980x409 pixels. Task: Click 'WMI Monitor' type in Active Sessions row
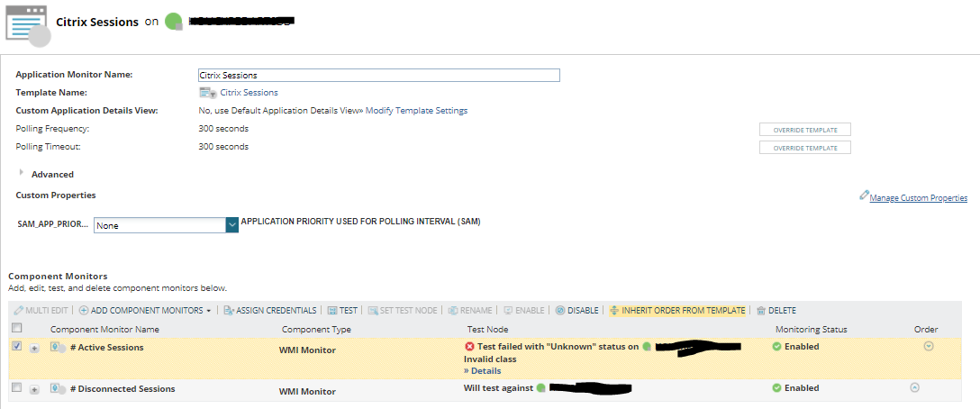307,350
